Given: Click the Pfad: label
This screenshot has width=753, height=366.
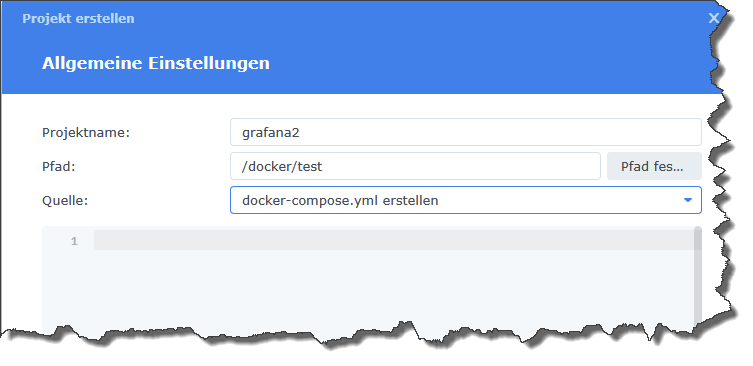Looking at the screenshot, I should pos(59,167).
